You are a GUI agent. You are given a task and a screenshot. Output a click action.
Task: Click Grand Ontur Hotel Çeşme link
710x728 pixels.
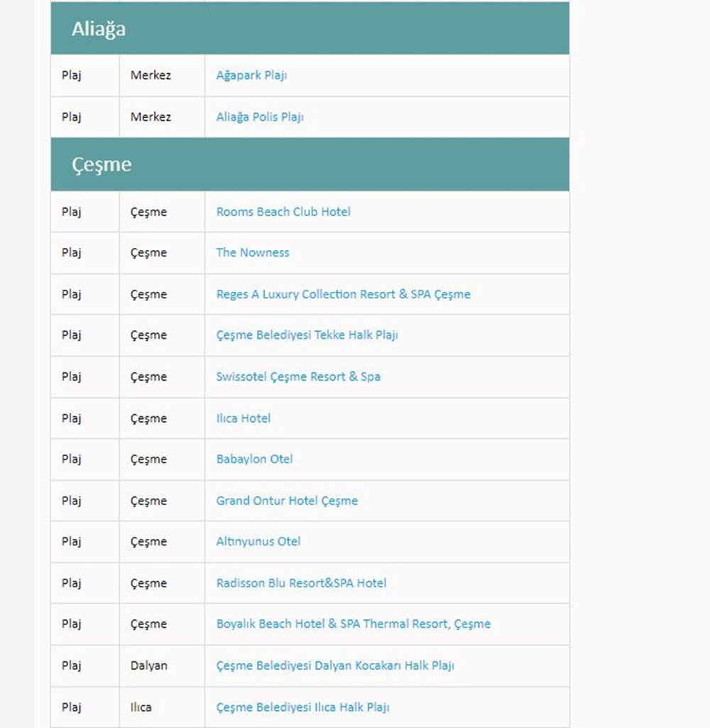point(286,501)
